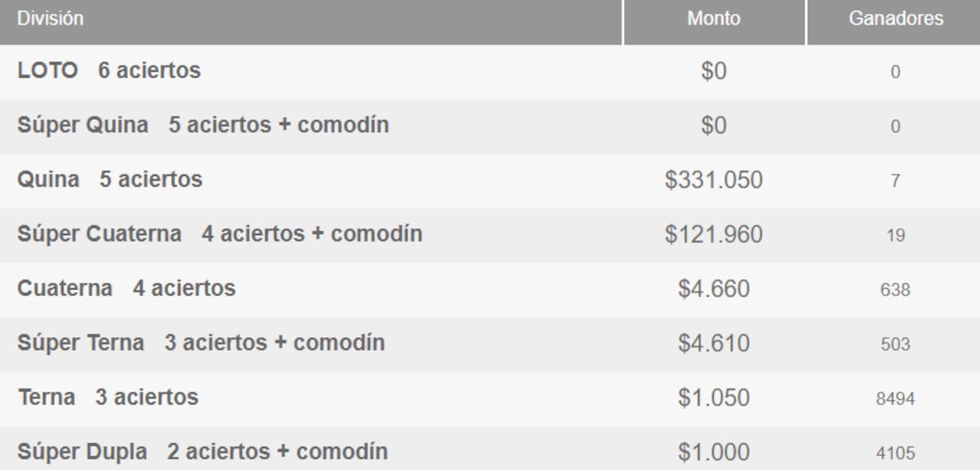Select the LOTO 6 aciertos row label

[x=109, y=71]
